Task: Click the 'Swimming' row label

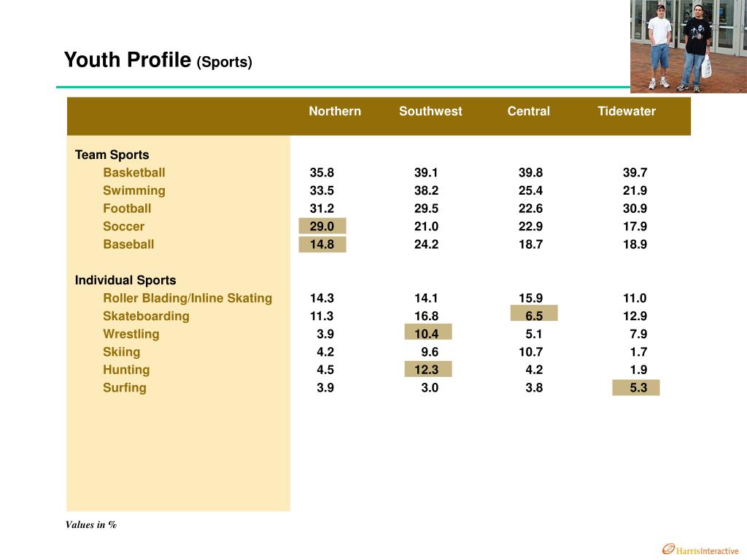Action: coord(134,190)
